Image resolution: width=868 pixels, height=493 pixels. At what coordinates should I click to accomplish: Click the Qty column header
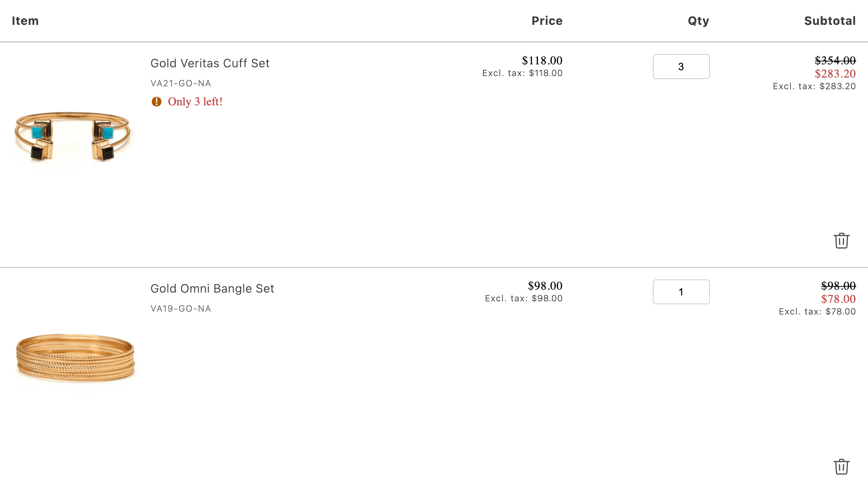point(698,21)
